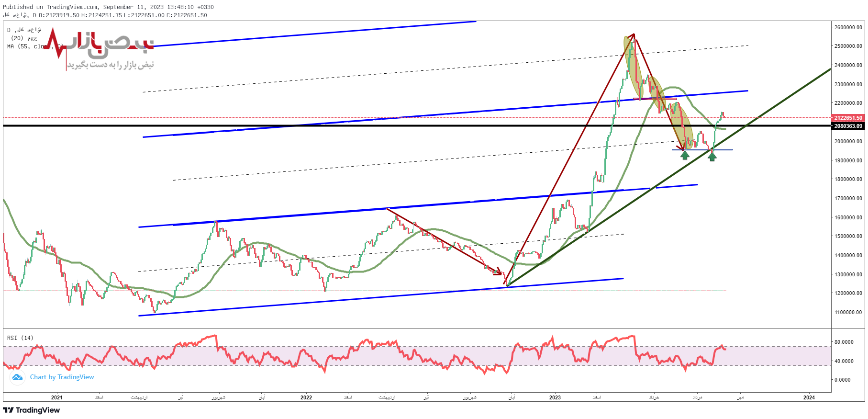This screenshot has width=868, height=419.
Task: Click the 1100000.00 price axis value
Action: 848,312
